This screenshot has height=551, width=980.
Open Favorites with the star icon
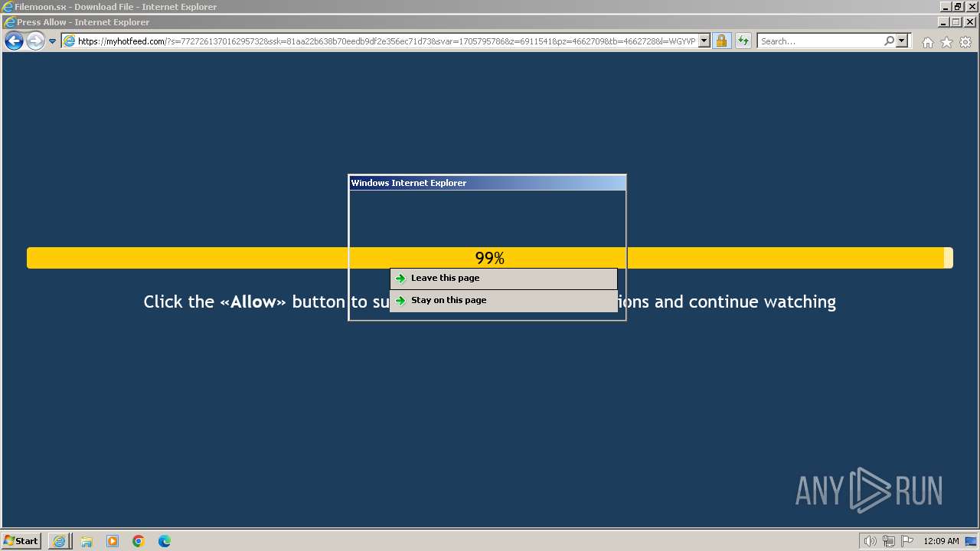(x=946, y=42)
